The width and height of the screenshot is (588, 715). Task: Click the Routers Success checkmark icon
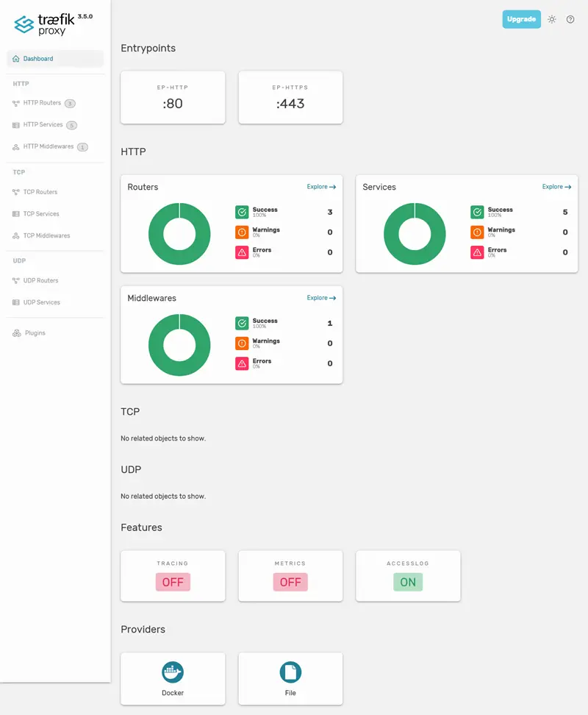coord(242,213)
